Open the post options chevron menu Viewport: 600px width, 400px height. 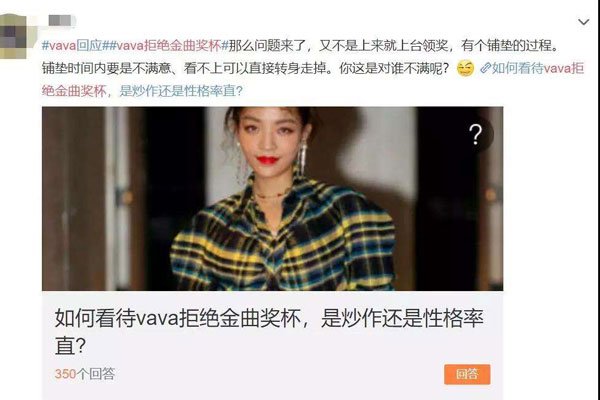(x=583, y=22)
